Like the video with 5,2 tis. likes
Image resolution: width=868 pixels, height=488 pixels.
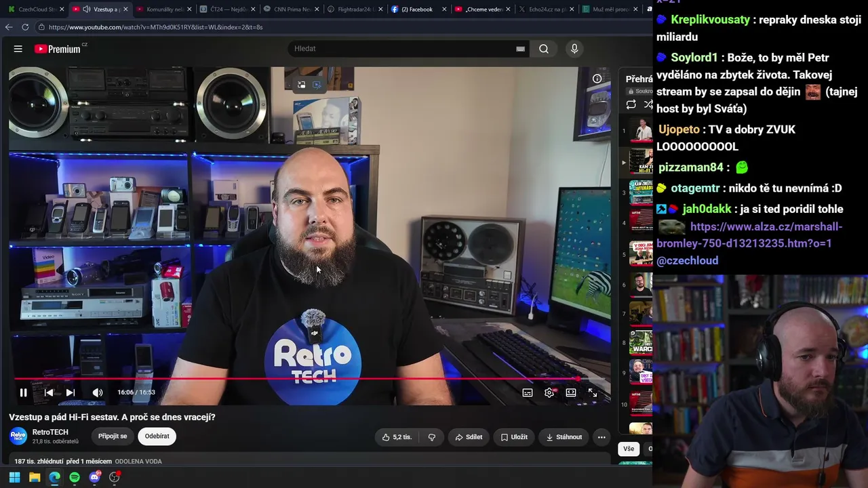[x=397, y=437]
